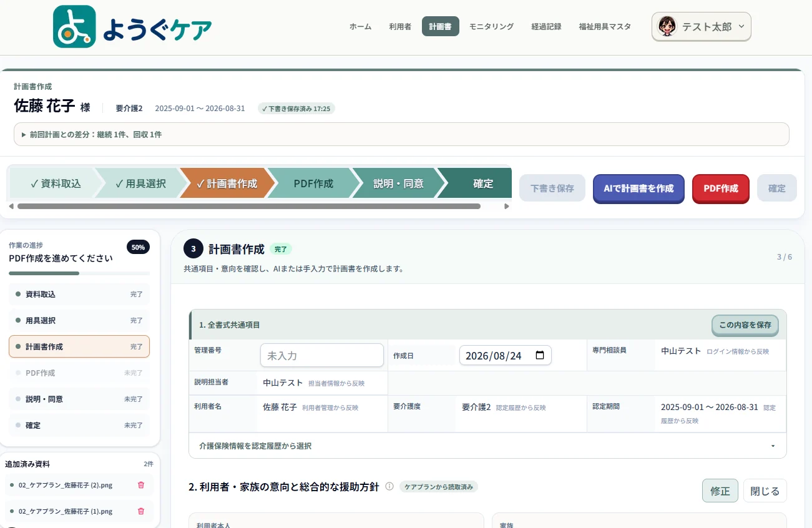Select the 計画書作成 step in stepper
The width and height of the screenshot is (812, 528).
(x=227, y=183)
